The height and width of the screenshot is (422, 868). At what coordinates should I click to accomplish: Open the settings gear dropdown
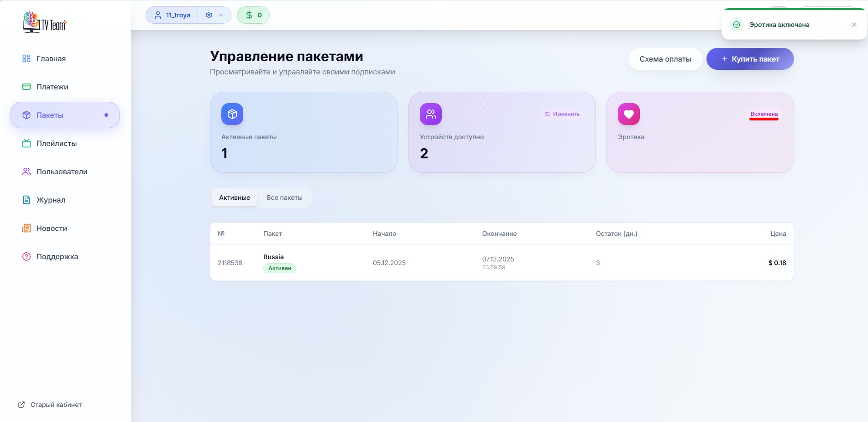coord(214,15)
